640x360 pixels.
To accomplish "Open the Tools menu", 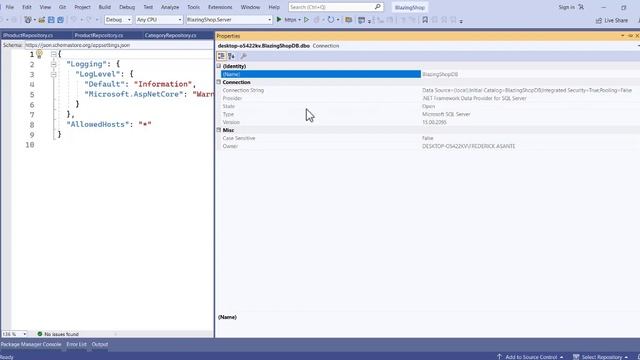I will [193, 7].
